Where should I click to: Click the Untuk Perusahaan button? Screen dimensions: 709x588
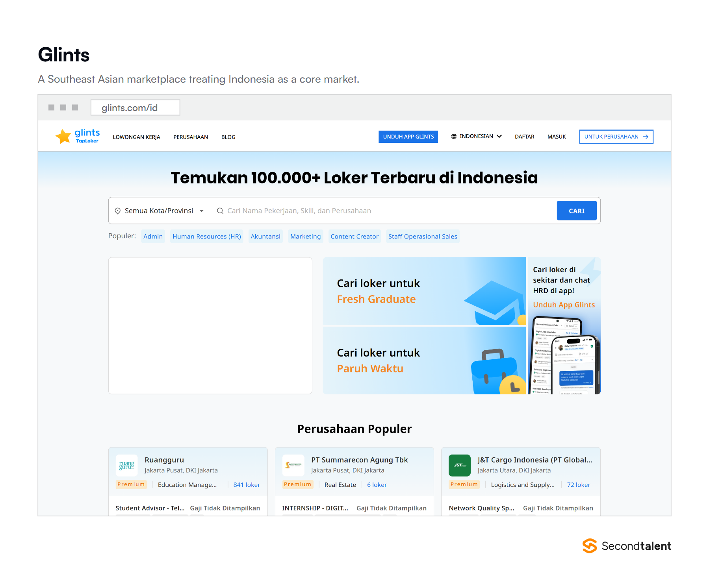click(x=616, y=137)
